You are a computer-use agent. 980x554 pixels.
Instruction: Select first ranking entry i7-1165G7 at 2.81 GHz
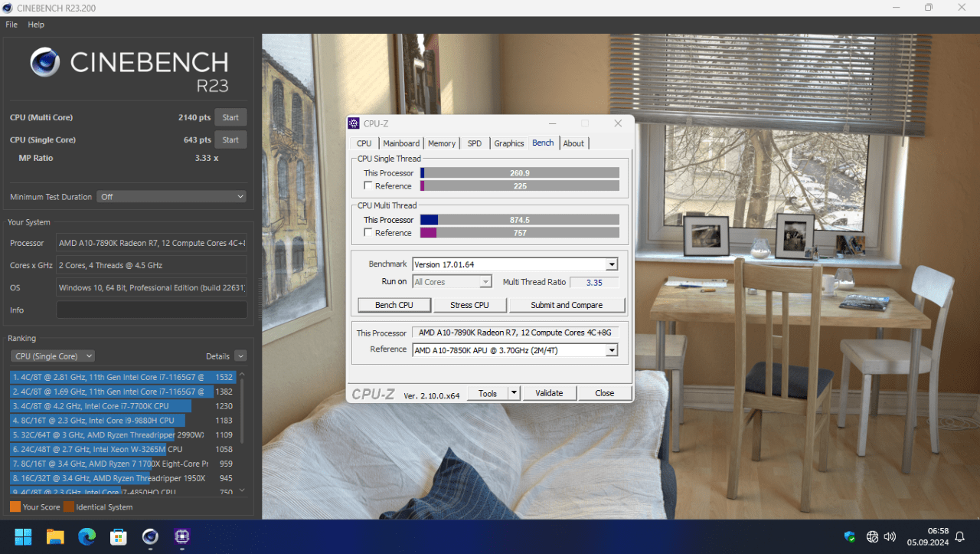[x=122, y=377]
